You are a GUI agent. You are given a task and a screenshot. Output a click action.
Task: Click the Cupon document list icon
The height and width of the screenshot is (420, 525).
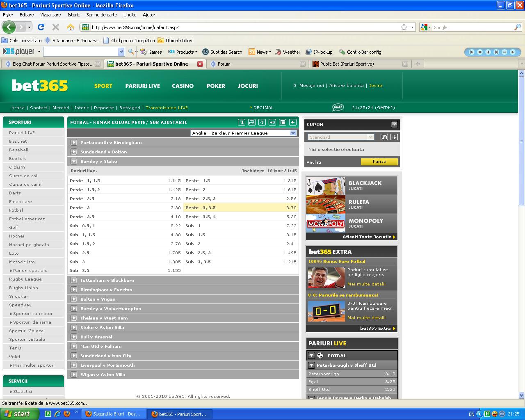click(384, 137)
